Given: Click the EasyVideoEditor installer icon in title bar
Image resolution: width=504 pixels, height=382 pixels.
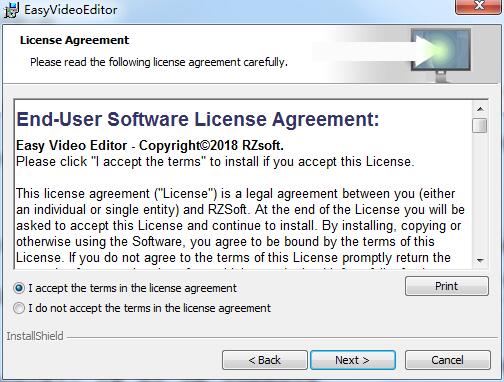Looking at the screenshot, I should pos(11,10).
